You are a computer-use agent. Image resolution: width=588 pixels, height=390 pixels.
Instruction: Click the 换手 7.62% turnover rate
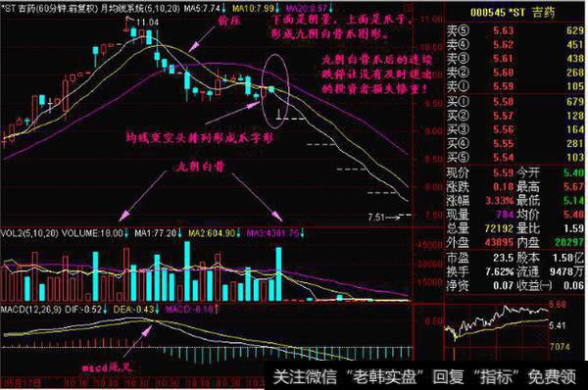tap(480, 271)
